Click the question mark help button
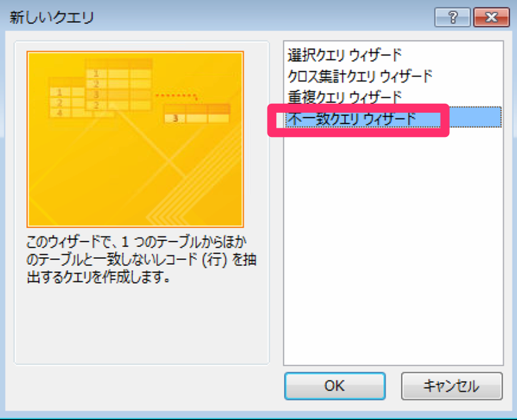This screenshot has width=517, height=420. click(452, 17)
